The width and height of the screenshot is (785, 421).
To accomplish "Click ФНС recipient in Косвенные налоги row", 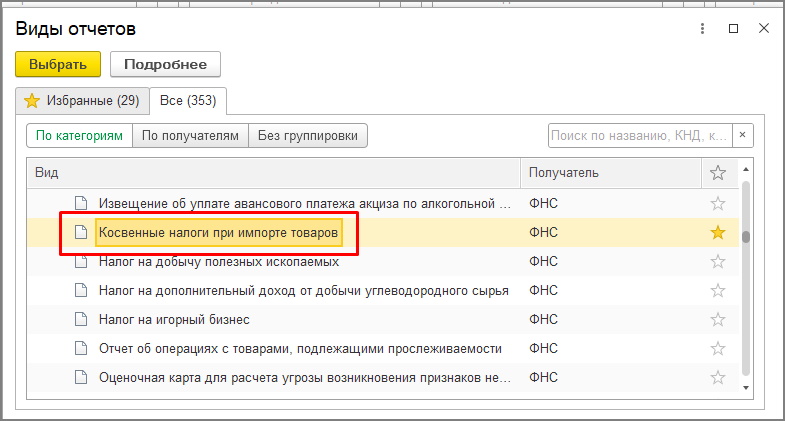I will 543,232.
